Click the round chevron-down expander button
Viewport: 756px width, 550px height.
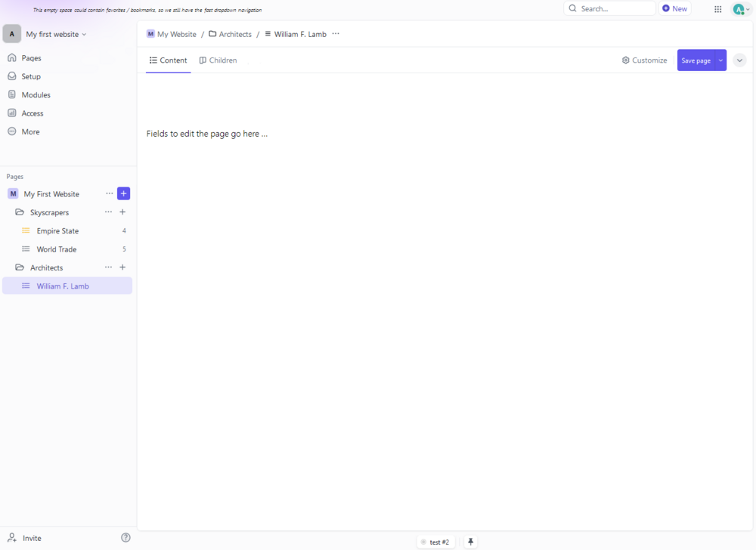pos(739,60)
